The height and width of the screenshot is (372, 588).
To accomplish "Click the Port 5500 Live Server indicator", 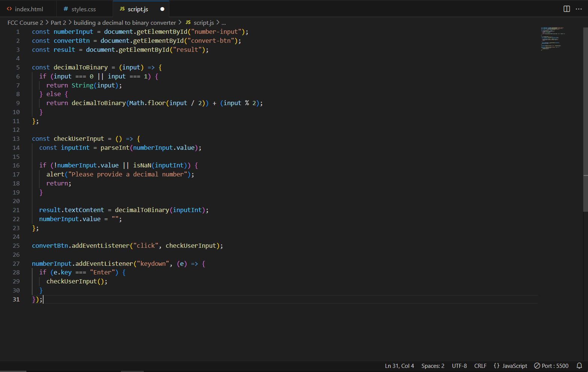I will tap(551, 366).
